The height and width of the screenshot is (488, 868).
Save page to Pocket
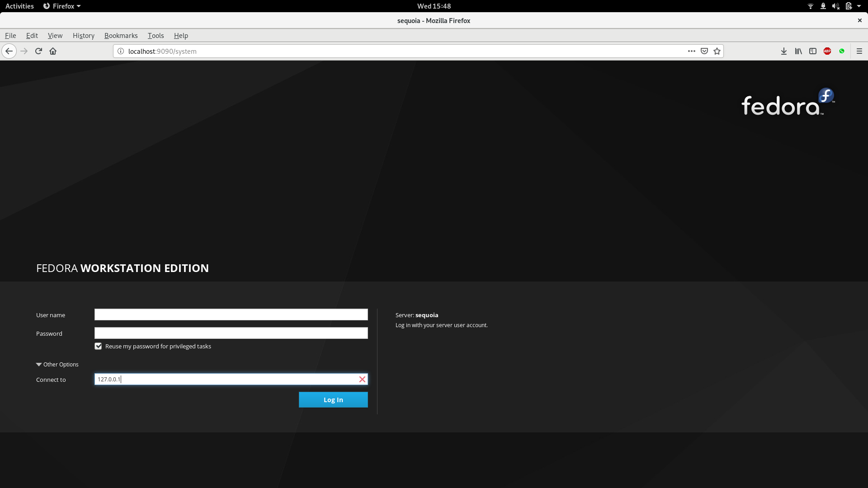click(x=704, y=51)
